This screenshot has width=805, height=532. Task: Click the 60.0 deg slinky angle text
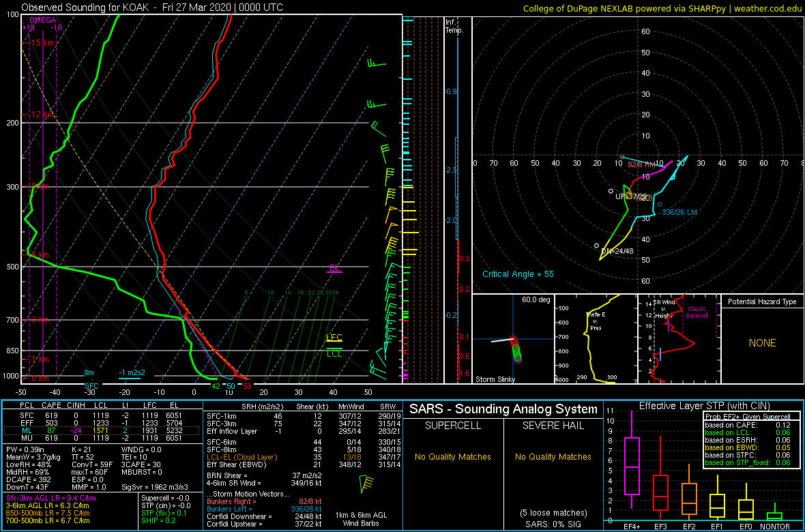[535, 299]
